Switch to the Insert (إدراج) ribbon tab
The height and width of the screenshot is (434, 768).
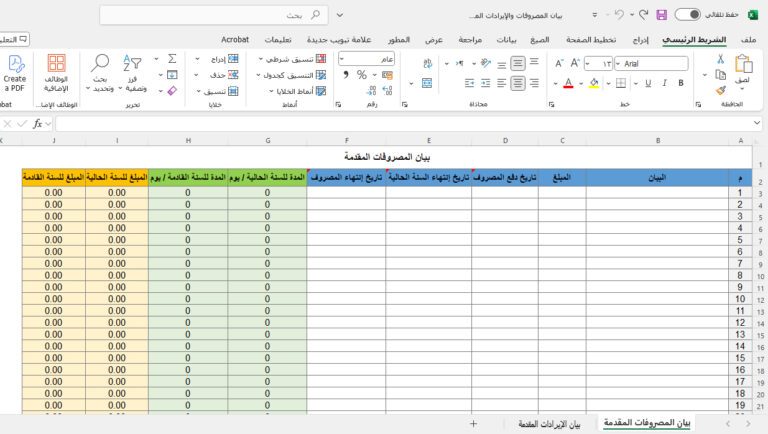(640, 40)
